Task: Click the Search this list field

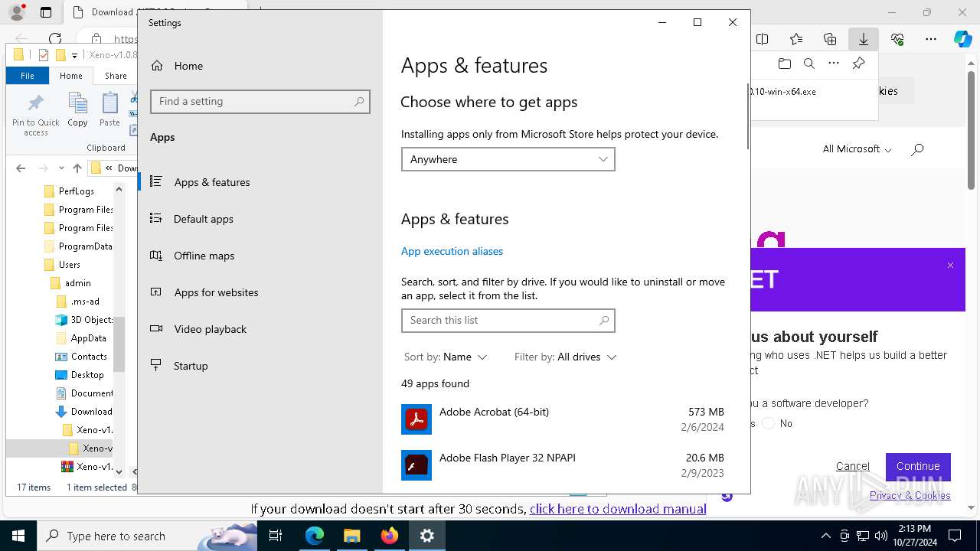Action: tap(508, 320)
